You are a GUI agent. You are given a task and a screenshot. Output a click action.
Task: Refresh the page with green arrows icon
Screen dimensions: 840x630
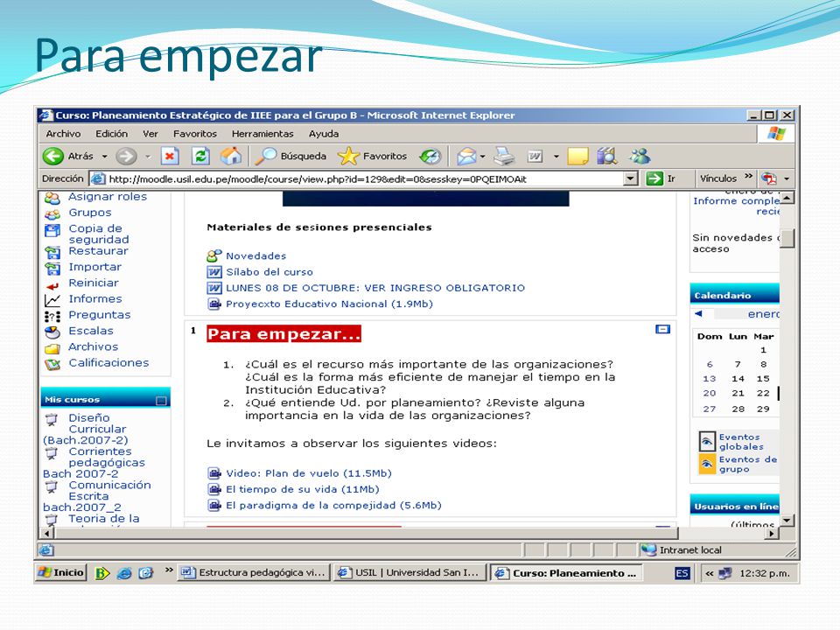pos(200,157)
